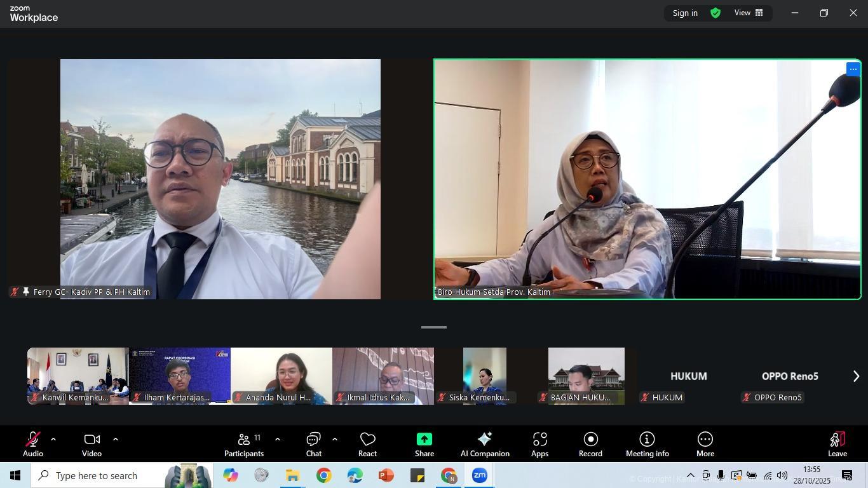868x488 pixels.
Task: Select Ananda Nurul participant thumbnail
Action: (x=281, y=376)
